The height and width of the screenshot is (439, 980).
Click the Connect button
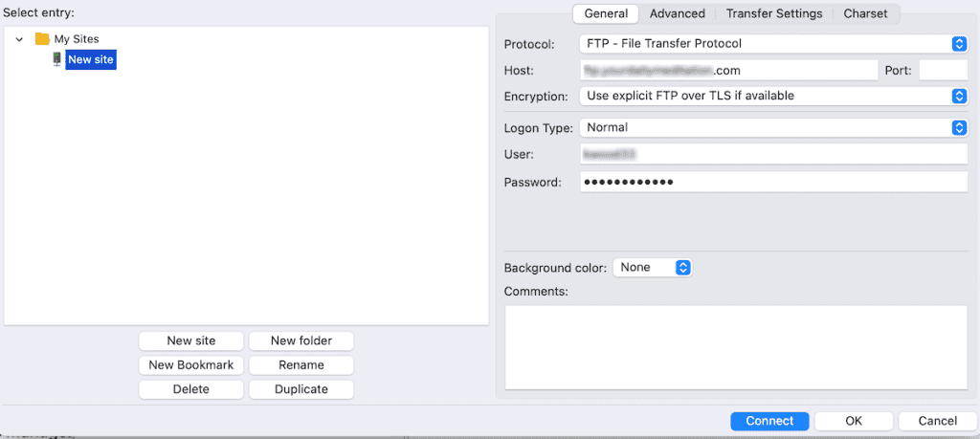[x=769, y=422]
